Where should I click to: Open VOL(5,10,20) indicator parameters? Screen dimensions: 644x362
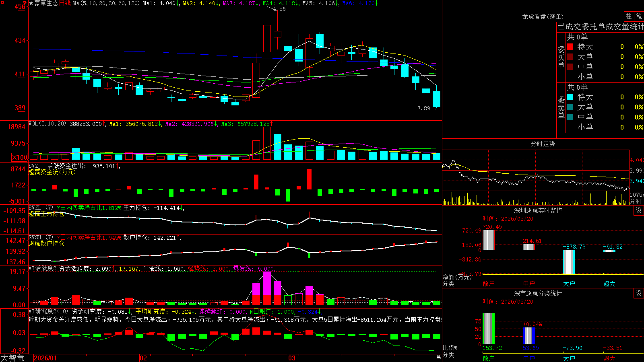[x=47, y=124]
